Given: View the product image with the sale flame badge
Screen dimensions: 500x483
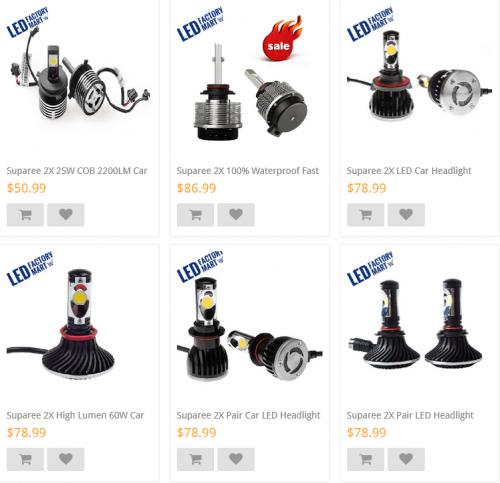Looking at the screenshot, I should (249, 80).
